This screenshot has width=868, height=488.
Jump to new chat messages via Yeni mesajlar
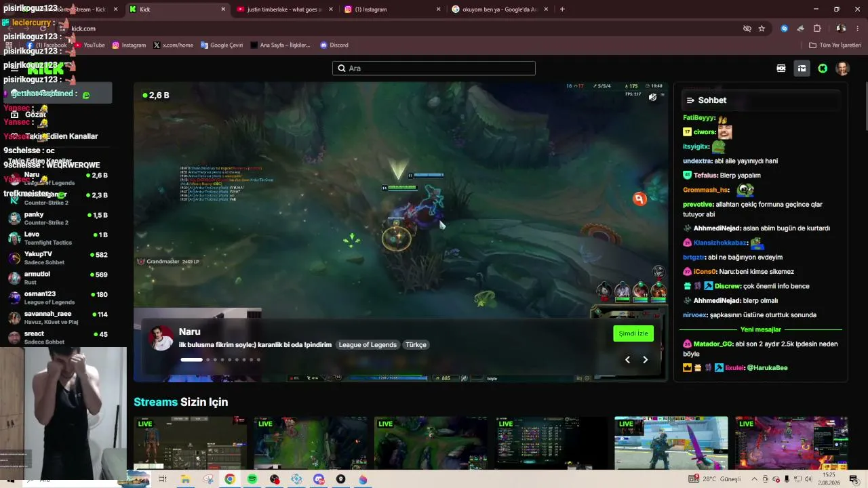761,329
